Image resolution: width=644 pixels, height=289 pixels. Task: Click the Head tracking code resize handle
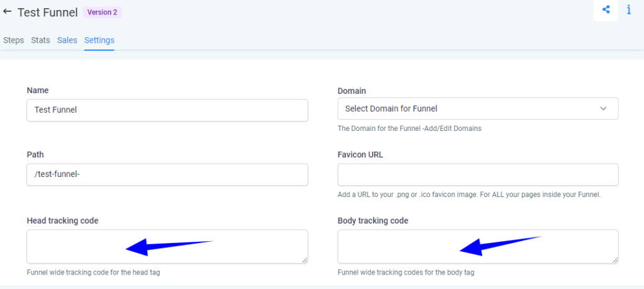pyautogui.click(x=304, y=260)
